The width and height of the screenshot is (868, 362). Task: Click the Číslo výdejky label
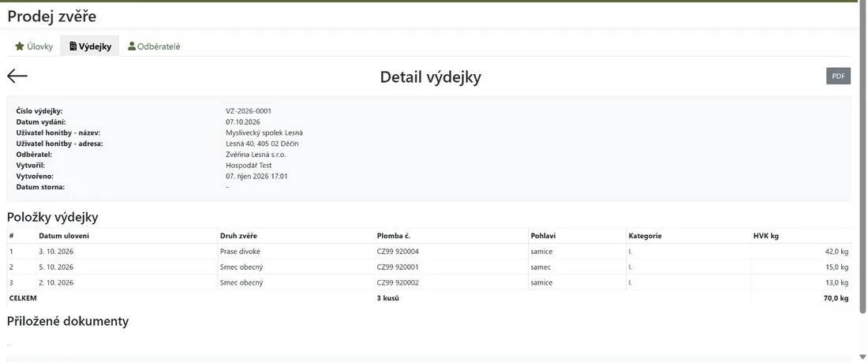tap(39, 111)
